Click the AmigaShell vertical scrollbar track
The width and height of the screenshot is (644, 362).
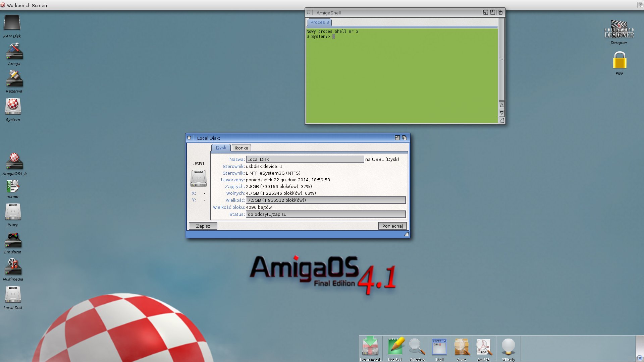[x=502, y=60]
